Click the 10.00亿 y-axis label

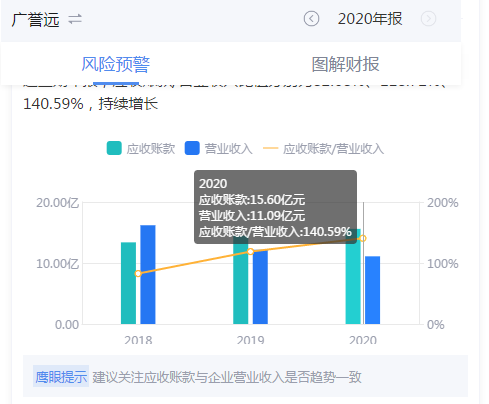click(x=57, y=264)
